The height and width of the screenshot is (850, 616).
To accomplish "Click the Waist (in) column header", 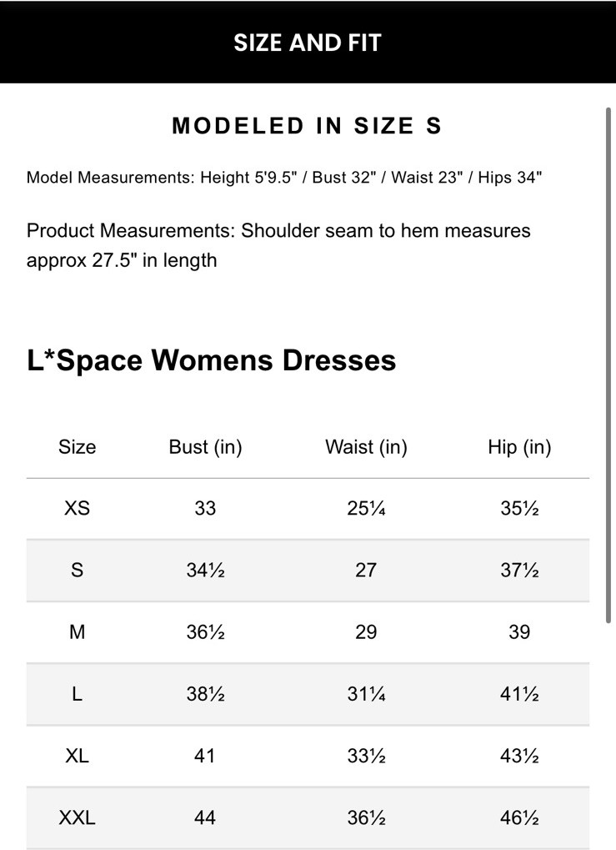I will [x=366, y=447].
